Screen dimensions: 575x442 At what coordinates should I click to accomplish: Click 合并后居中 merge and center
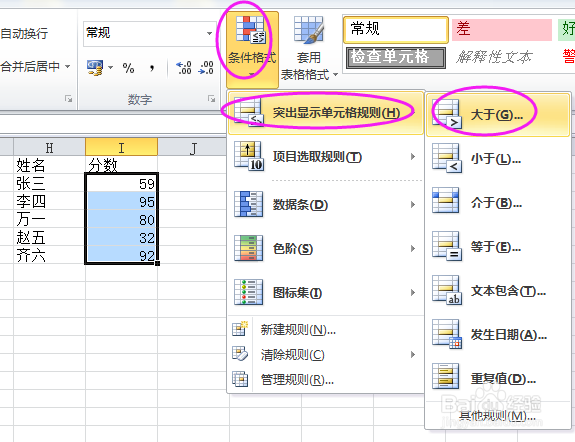tap(30, 66)
